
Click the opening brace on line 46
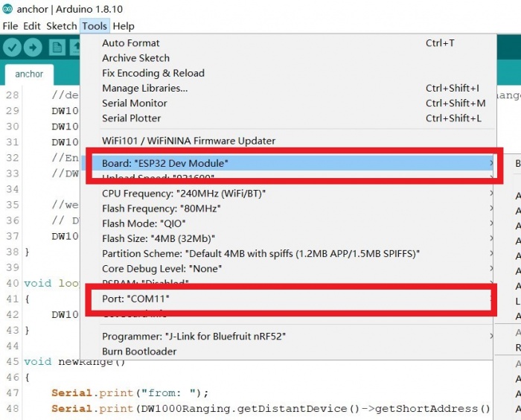pos(28,378)
